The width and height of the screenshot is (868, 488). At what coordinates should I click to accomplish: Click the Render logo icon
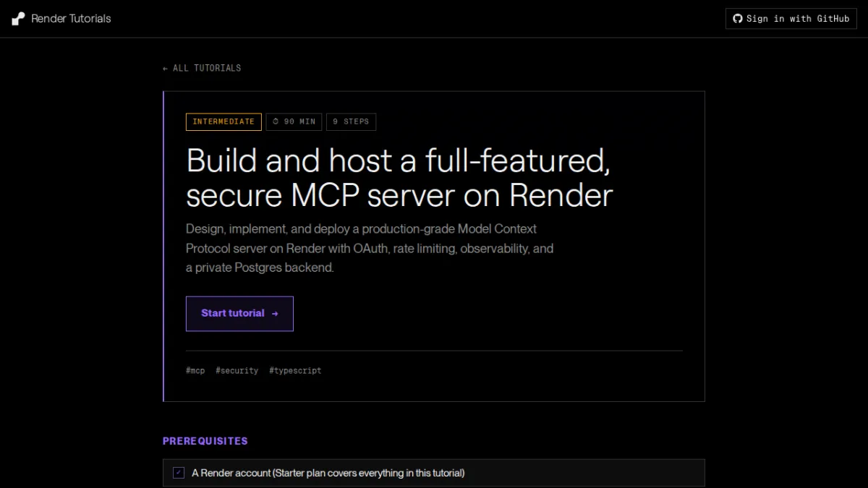pos(18,19)
